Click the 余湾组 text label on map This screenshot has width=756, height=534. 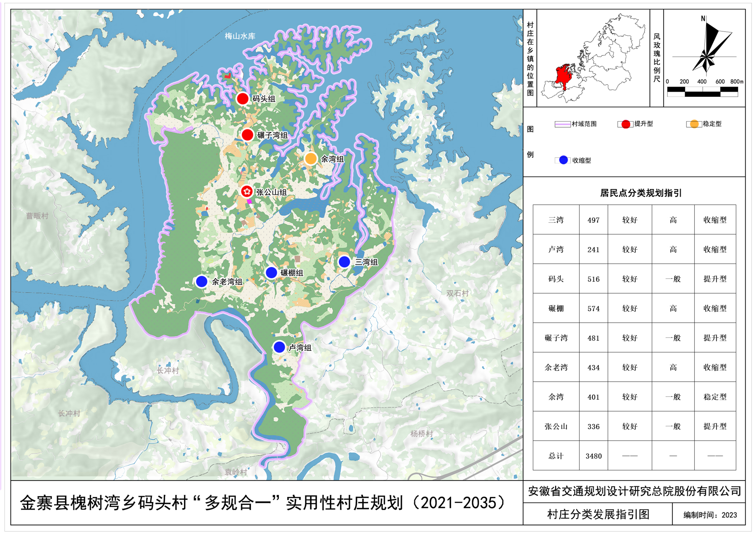click(332, 159)
